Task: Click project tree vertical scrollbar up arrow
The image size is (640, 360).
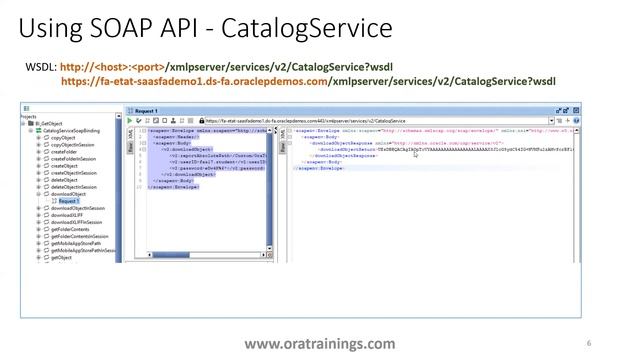Action: (x=118, y=116)
